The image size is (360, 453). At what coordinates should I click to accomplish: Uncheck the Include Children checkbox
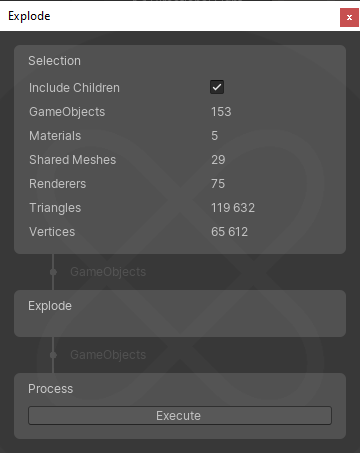pos(217,87)
